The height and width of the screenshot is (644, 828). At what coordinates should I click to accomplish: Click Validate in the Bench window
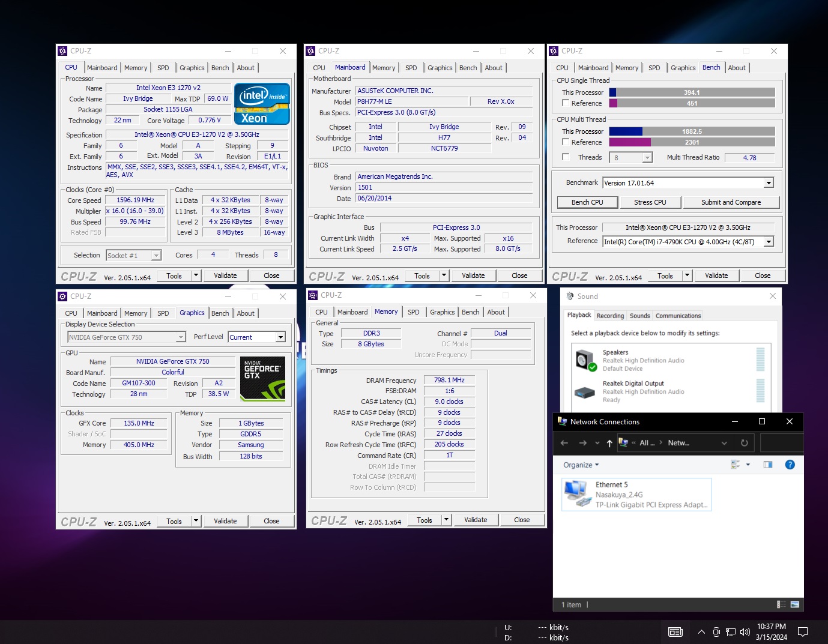(x=716, y=275)
